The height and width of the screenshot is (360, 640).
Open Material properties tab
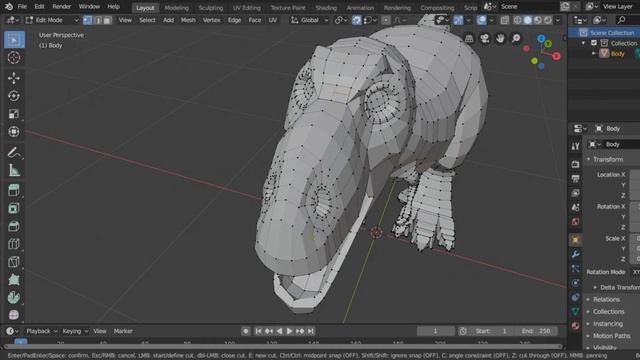tap(576, 326)
